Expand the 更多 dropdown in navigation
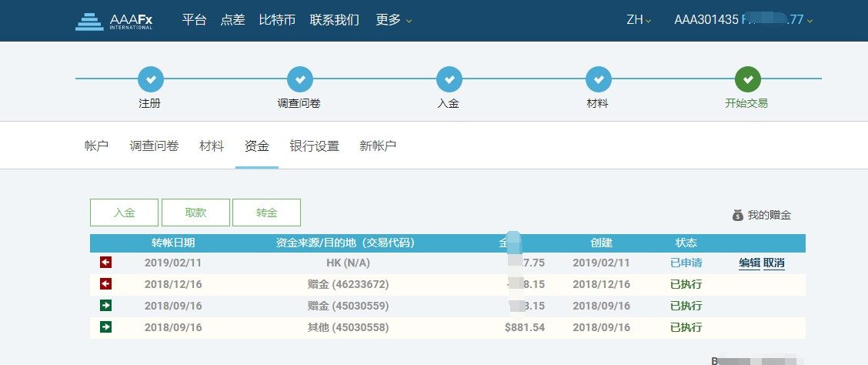 (393, 20)
